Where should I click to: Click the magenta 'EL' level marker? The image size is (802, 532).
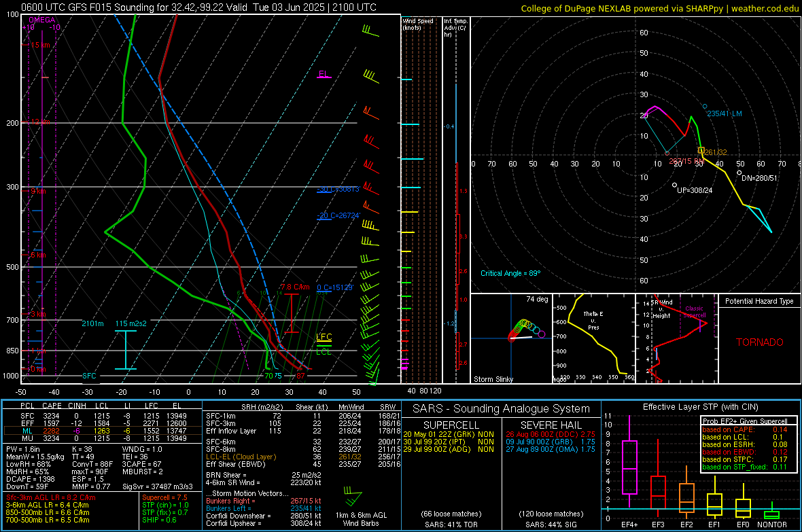tap(324, 73)
